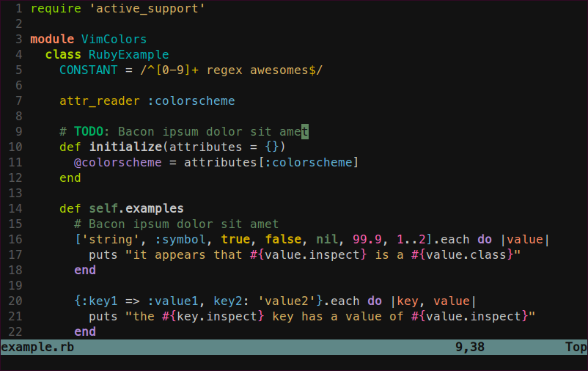Click the |value| block parameter on line 16
588x371 pixels.
(525, 239)
